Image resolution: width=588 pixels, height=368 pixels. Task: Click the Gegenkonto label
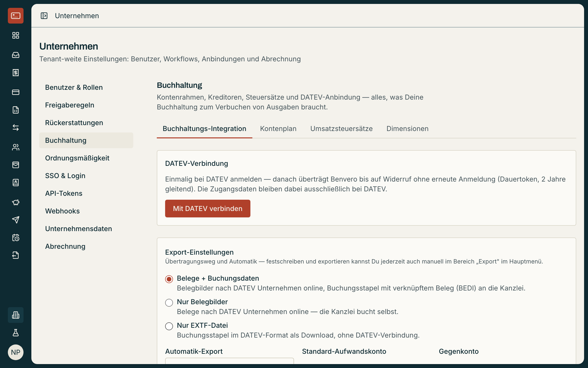(459, 351)
